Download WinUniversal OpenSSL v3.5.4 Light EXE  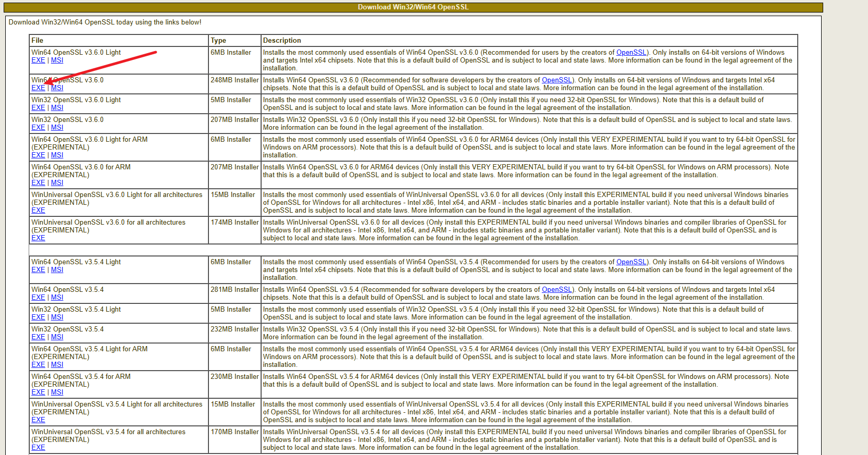point(38,420)
